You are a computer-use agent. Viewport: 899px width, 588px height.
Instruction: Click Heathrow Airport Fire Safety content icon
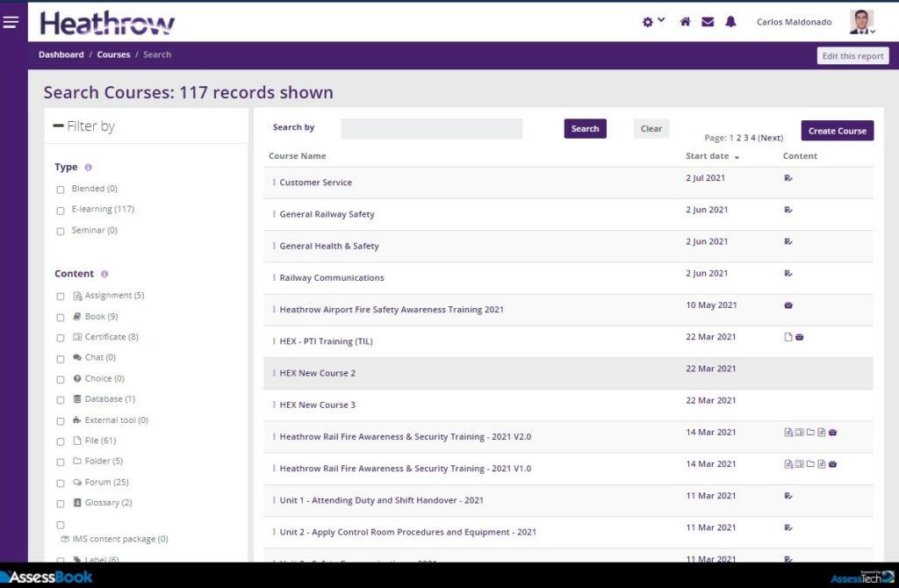pos(788,305)
